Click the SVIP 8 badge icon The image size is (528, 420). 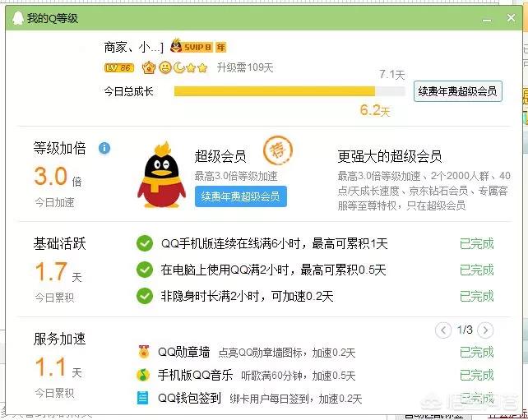(191, 47)
